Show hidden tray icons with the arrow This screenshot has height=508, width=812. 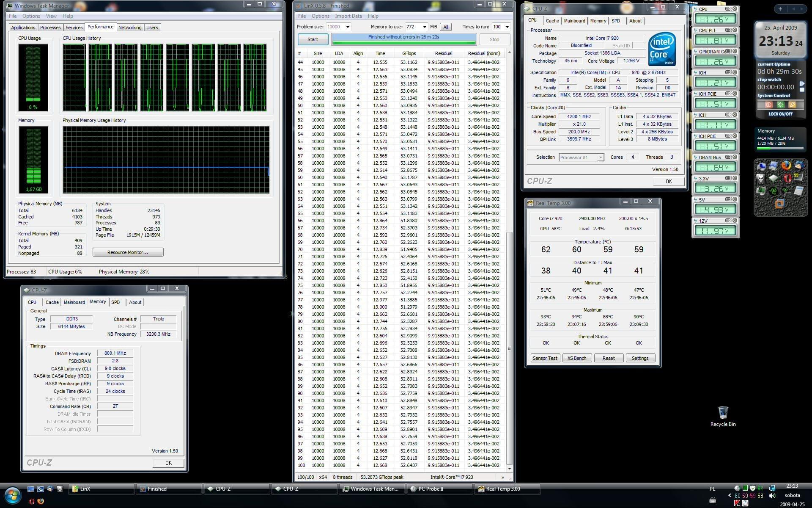tap(730, 495)
